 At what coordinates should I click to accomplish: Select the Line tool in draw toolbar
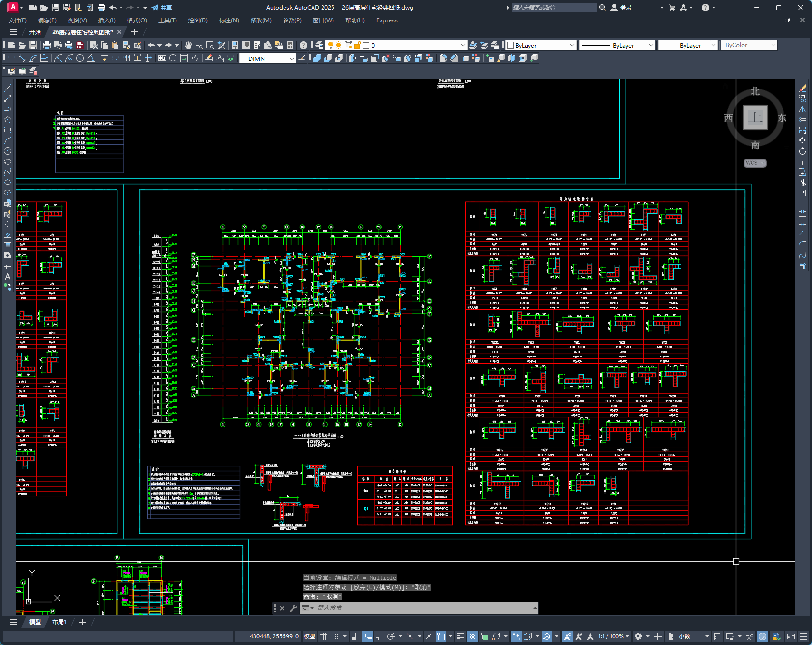[x=8, y=88]
